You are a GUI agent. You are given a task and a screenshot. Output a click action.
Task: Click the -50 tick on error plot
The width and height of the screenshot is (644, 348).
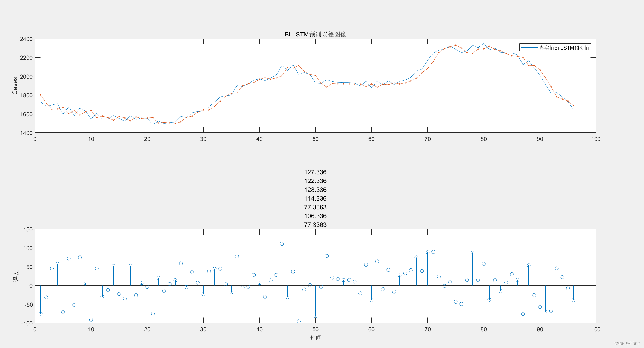tap(28, 305)
